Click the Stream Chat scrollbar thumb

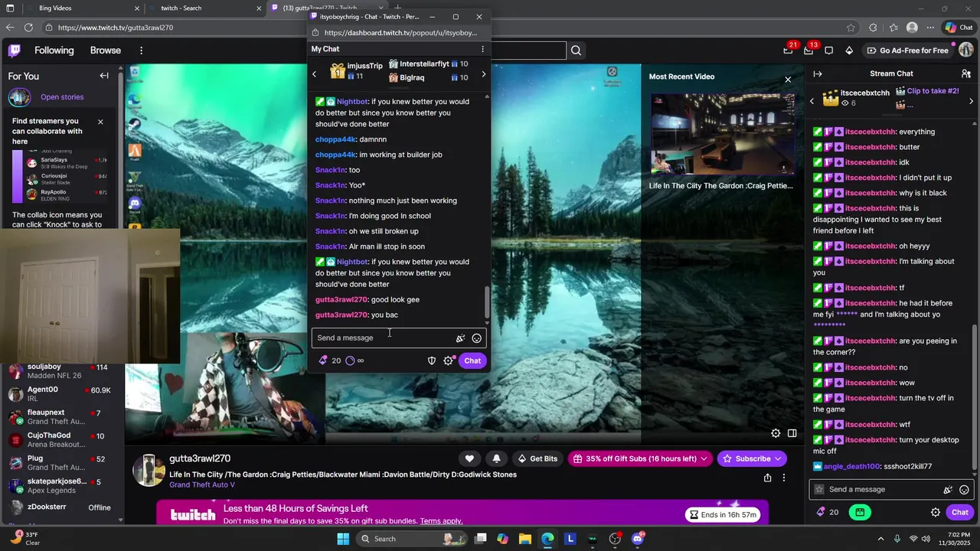pyautogui.click(x=976, y=396)
